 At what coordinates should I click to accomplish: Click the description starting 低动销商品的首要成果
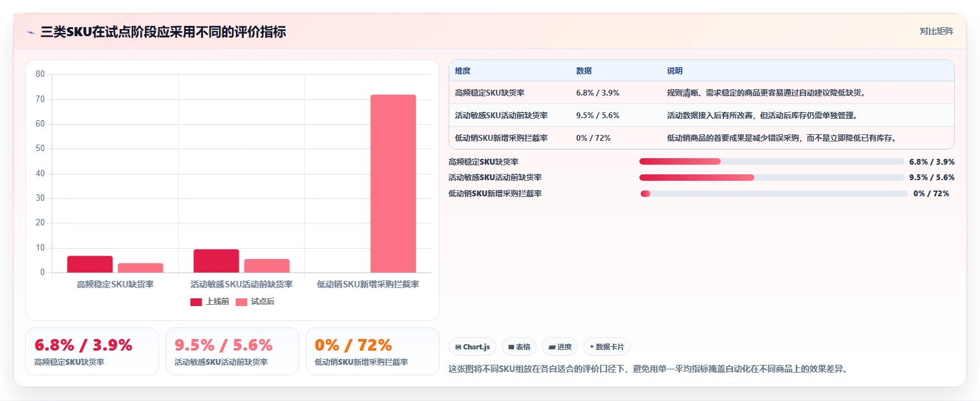point(781,138)
